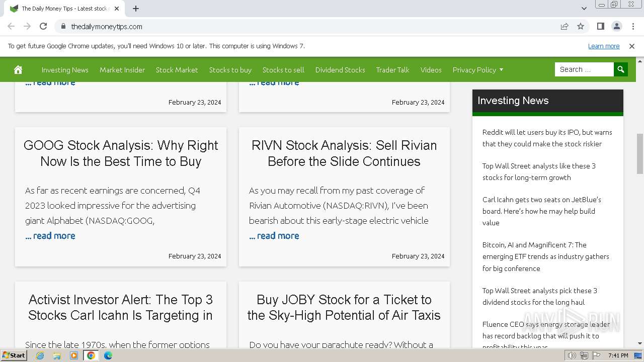Read more of GOOG Stock Analysis

tap(50, 236)
